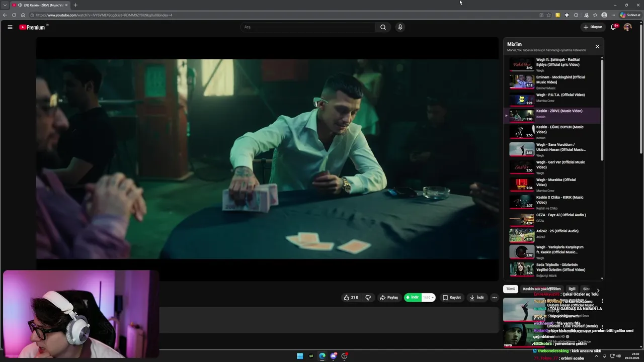644x362 pixels.
Task: Click the playlist panel scrollbar
Action: click(602, 109)
